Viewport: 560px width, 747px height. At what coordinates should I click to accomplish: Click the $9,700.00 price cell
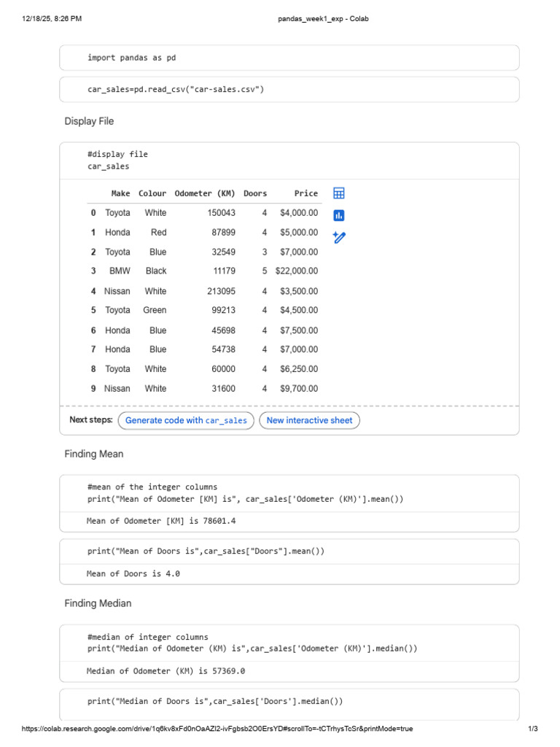point(299,389)
